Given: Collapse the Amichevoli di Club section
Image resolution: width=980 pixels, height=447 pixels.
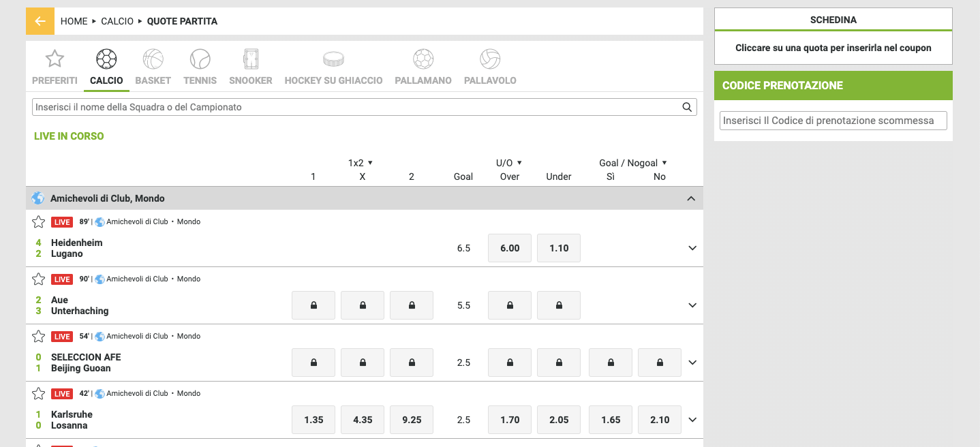Looking at the screenshot, I should pos(691,198).
